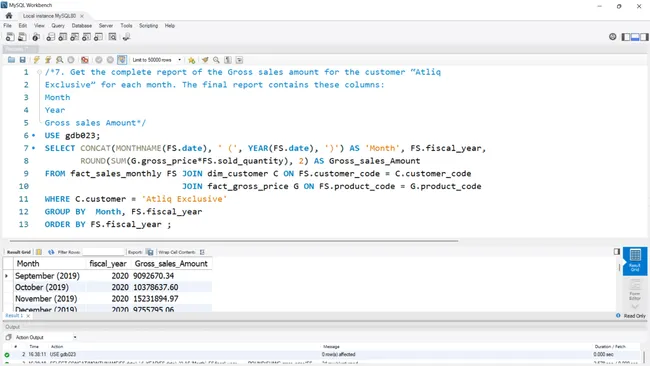Screen dimensions: 650x366
Task: Click the Filter Rows input field
Action: (x=103, y=252)
